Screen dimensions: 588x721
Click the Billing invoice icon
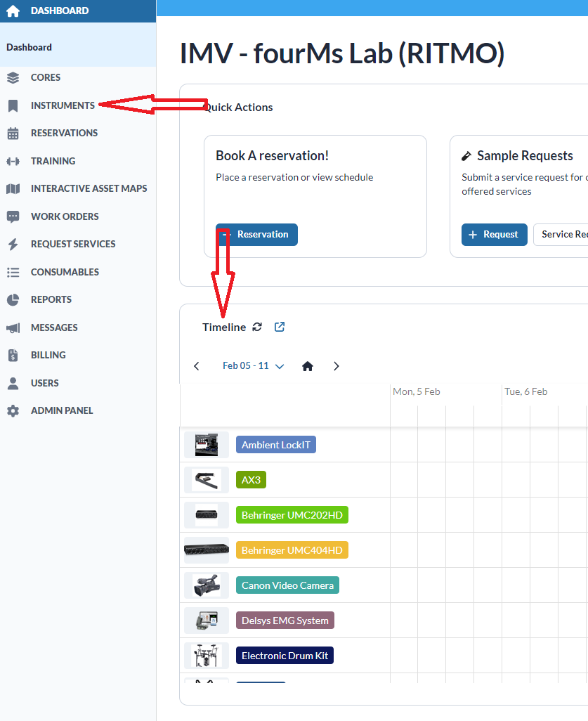[x=13, y=355]
